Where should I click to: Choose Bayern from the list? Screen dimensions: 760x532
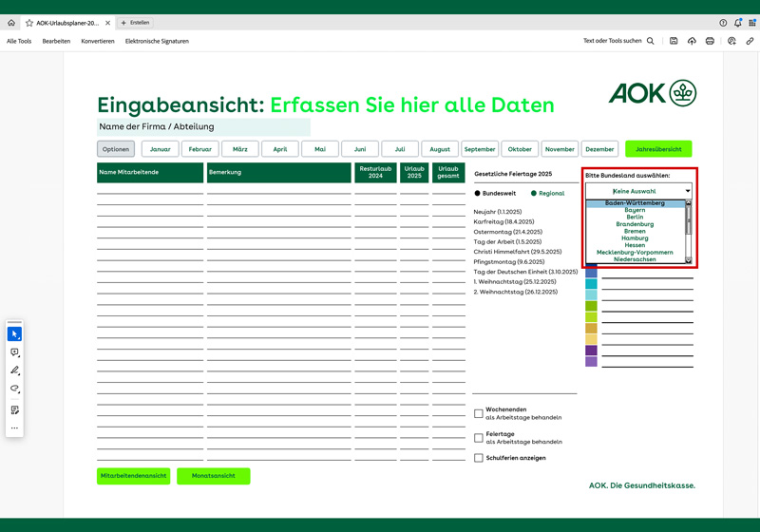635,210
